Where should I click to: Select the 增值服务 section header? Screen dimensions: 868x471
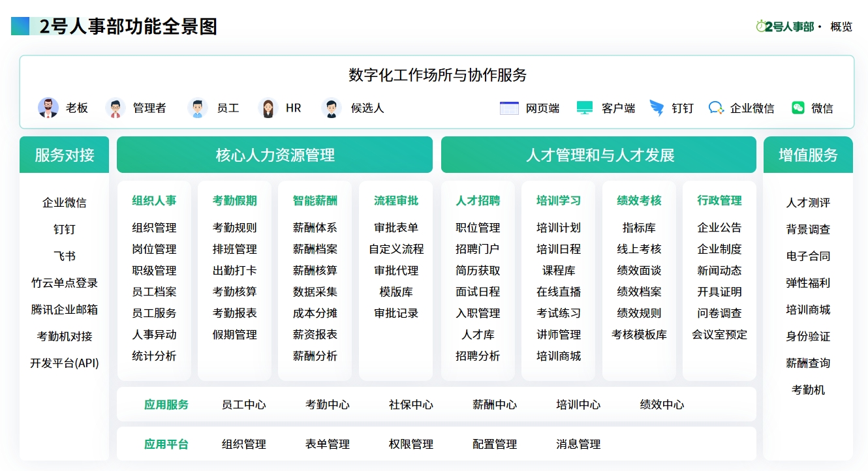[808, 155]
